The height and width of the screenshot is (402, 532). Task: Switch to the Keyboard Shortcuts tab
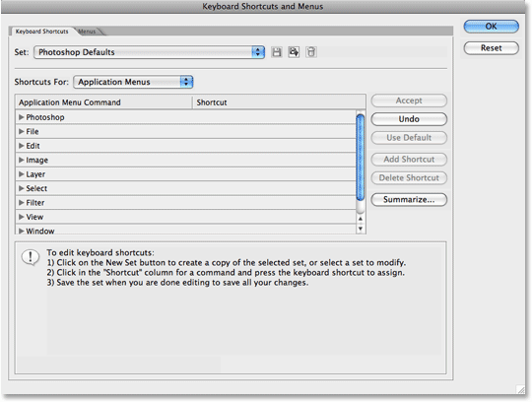point(41,32)
